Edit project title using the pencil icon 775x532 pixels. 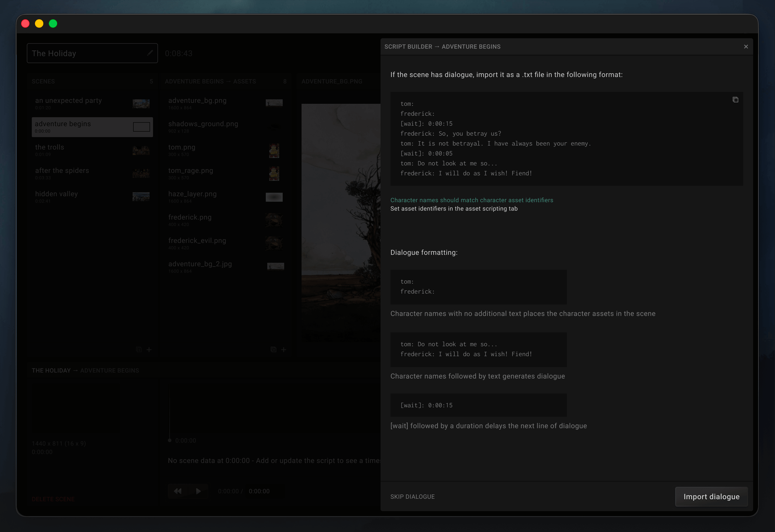(x=150, y=53)
